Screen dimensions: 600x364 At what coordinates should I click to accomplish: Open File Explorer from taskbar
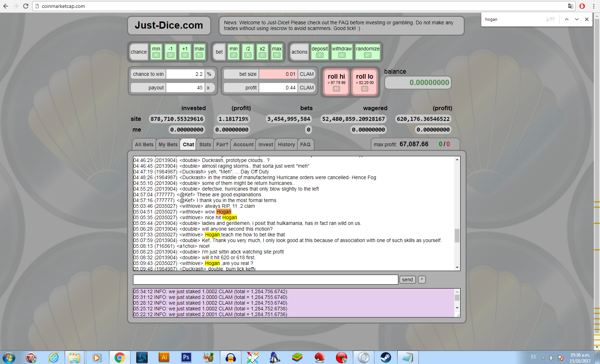point(74,358)
